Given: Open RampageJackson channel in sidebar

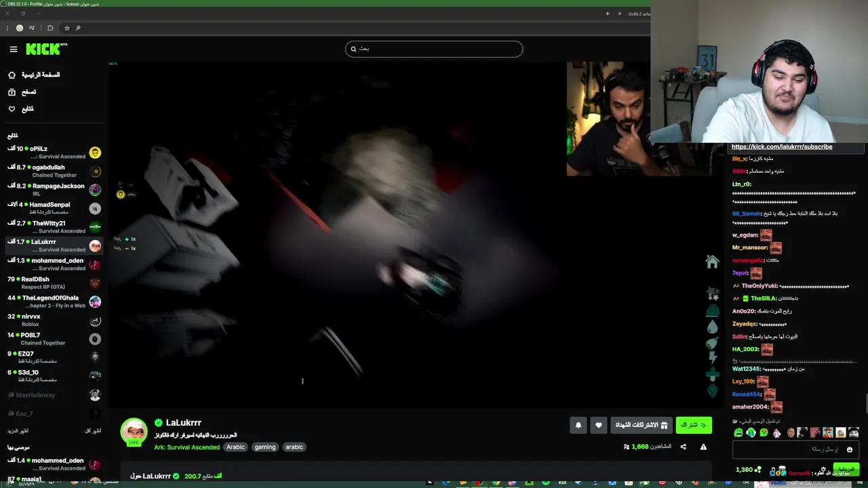Looking at the screenshot, I should tap(54, 190).
